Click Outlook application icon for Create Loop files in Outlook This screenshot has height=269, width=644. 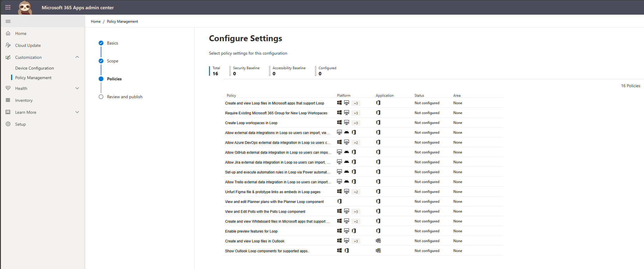[378, 241]
